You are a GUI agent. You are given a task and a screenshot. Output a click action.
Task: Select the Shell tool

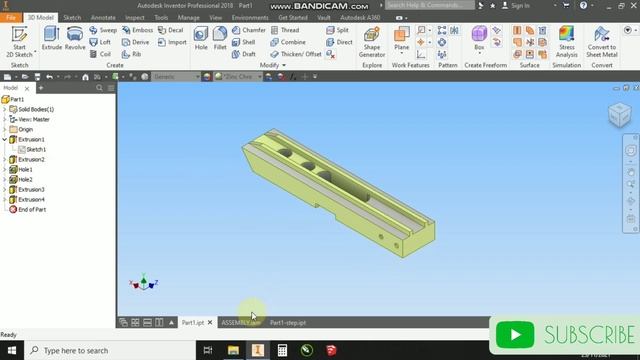tap(244, 42)
